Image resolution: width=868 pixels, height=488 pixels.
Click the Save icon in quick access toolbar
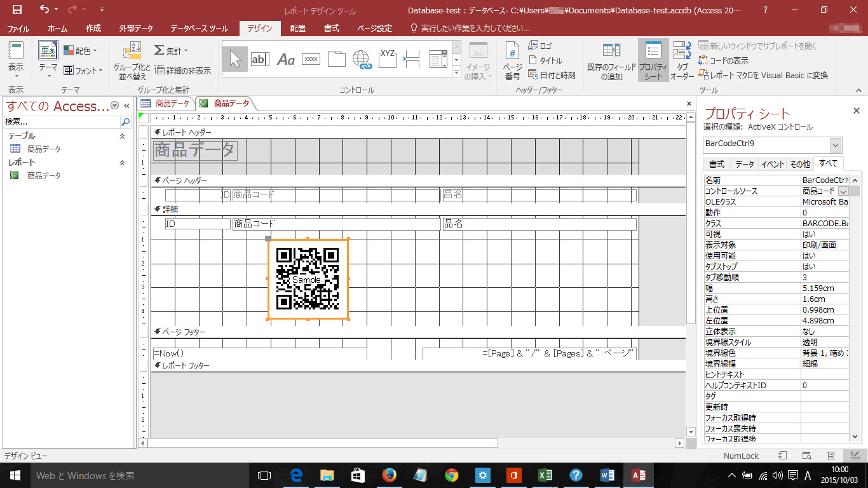(x=17, y=10)
